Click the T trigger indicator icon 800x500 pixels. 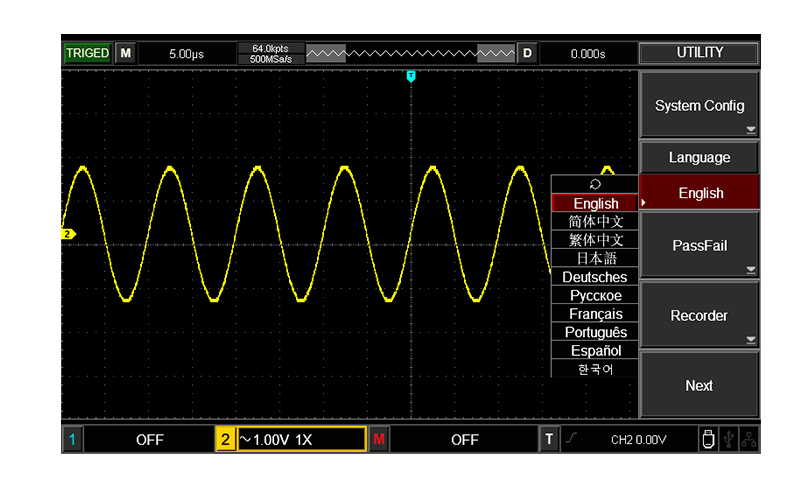click(549, 439)
